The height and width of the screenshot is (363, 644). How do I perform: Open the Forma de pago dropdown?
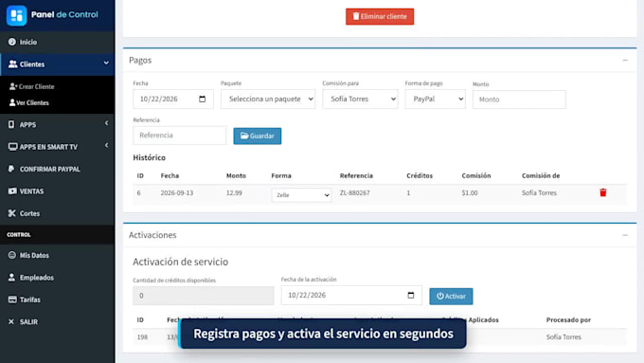coord(435,100)
